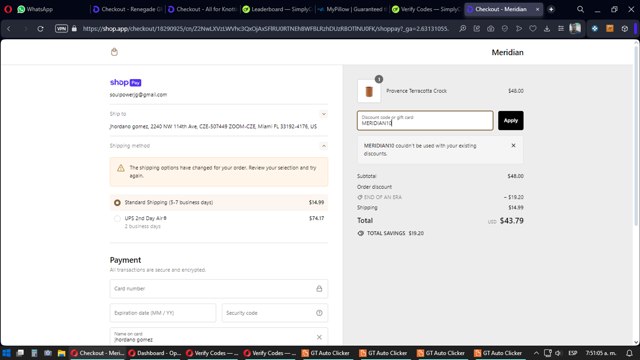Open Checkout - Meri taskbar window
640x360 pixels.
97,353
